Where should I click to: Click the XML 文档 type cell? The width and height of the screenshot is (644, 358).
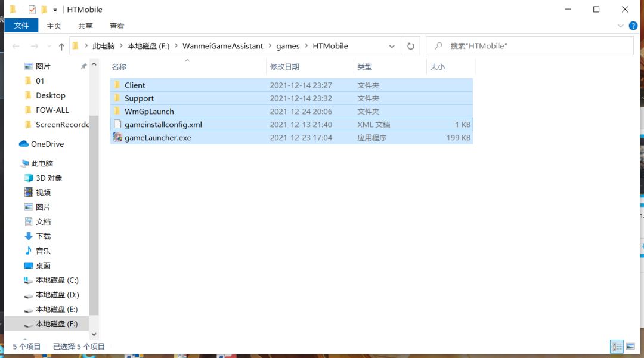[x=373, y=125]
